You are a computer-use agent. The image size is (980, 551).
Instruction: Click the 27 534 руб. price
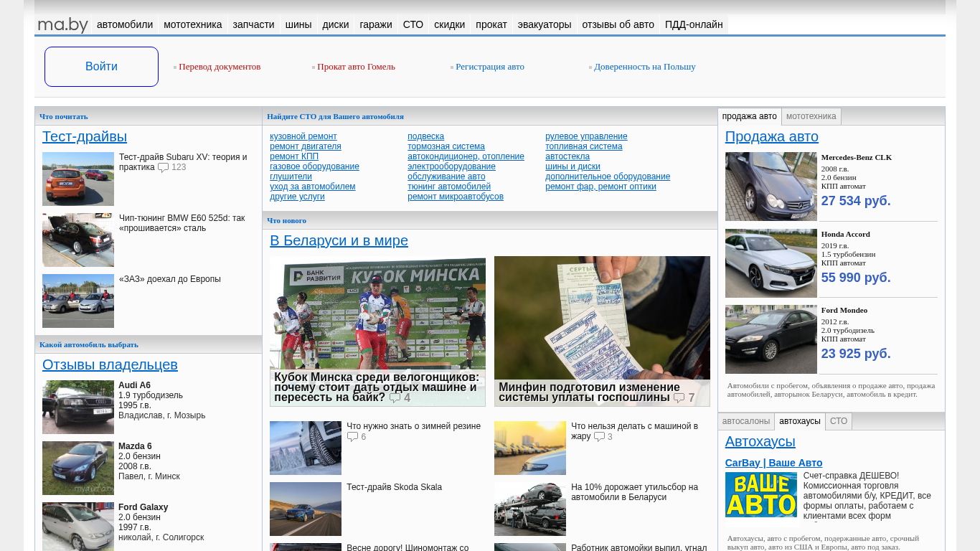click(x=856, y=201)
